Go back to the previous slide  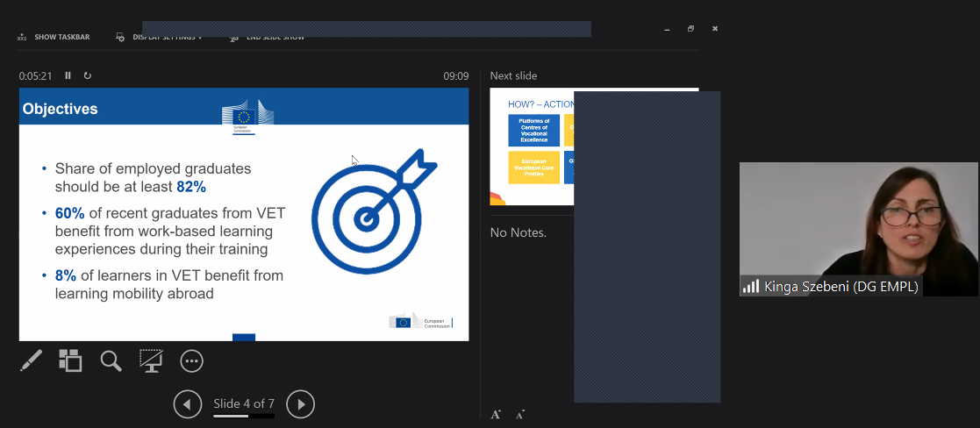[x=188, y=404]
